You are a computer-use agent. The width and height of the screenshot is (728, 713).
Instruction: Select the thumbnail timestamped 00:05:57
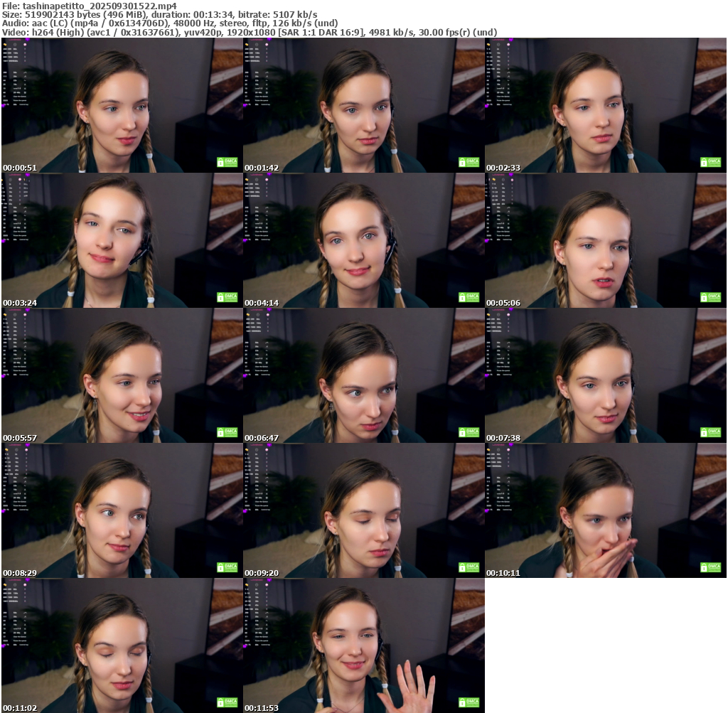tap(122, 375)
